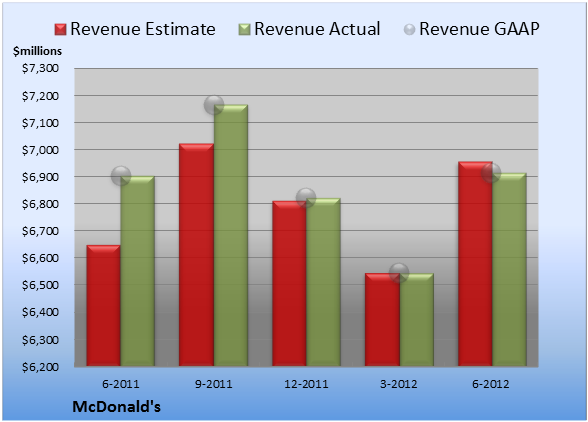
Task: Select the red estimate bar for 9-2011
Action: coord(196,255)
